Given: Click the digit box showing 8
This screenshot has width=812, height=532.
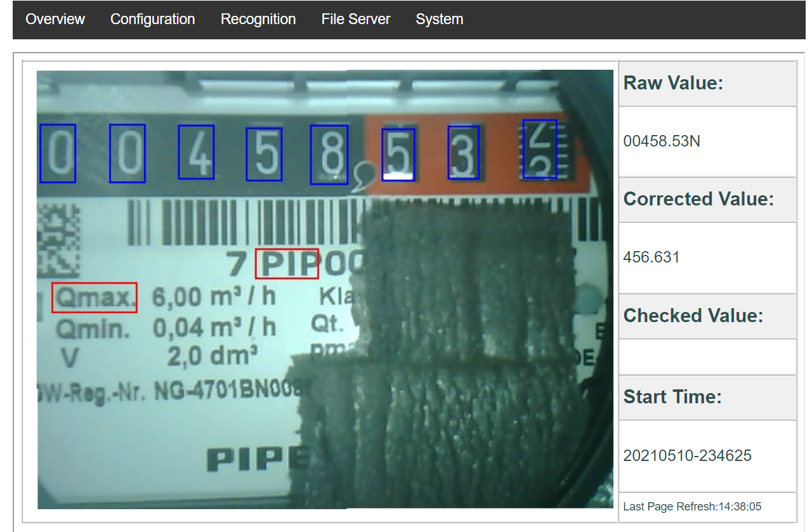Looking at the screenshot, I should 329,155.
